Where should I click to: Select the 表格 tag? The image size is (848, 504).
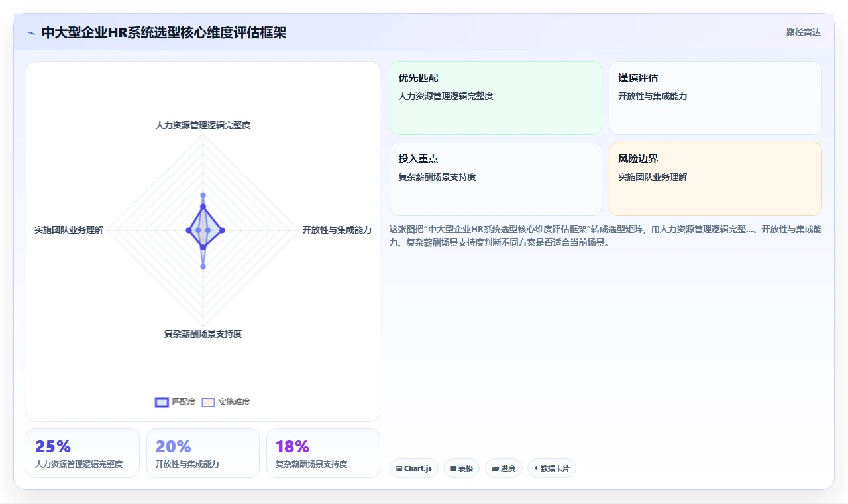[462, 468]
